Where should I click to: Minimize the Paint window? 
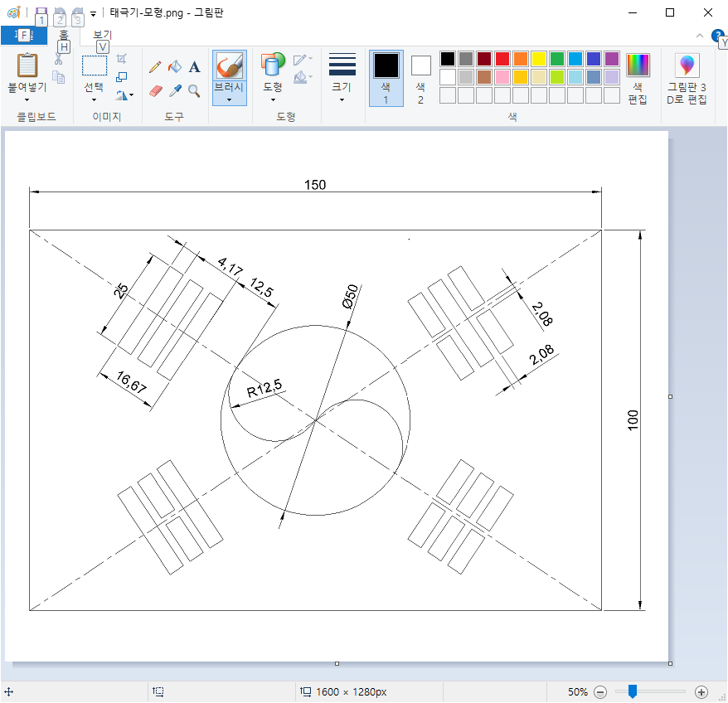(x=633, y=12)
